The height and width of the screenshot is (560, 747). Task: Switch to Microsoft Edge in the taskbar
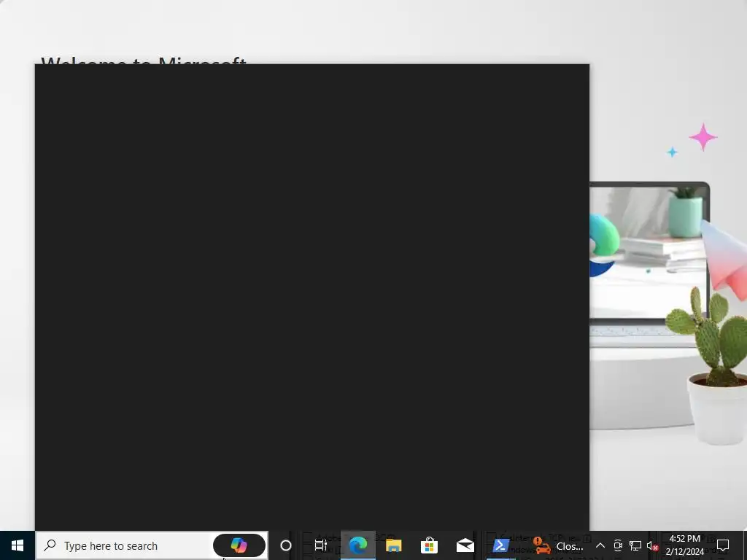tap(357, 545)
